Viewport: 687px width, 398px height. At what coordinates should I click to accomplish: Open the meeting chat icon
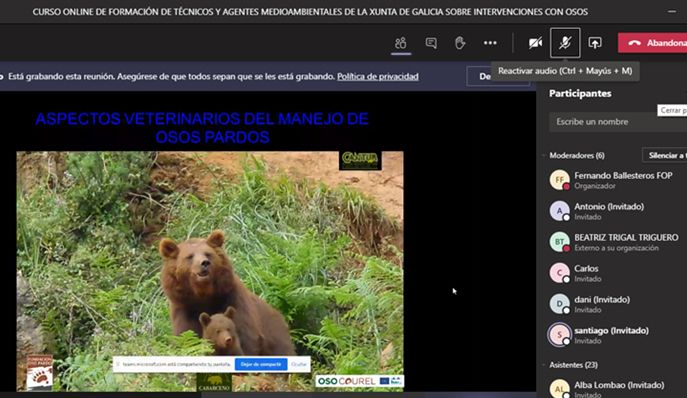coord(431,43)
